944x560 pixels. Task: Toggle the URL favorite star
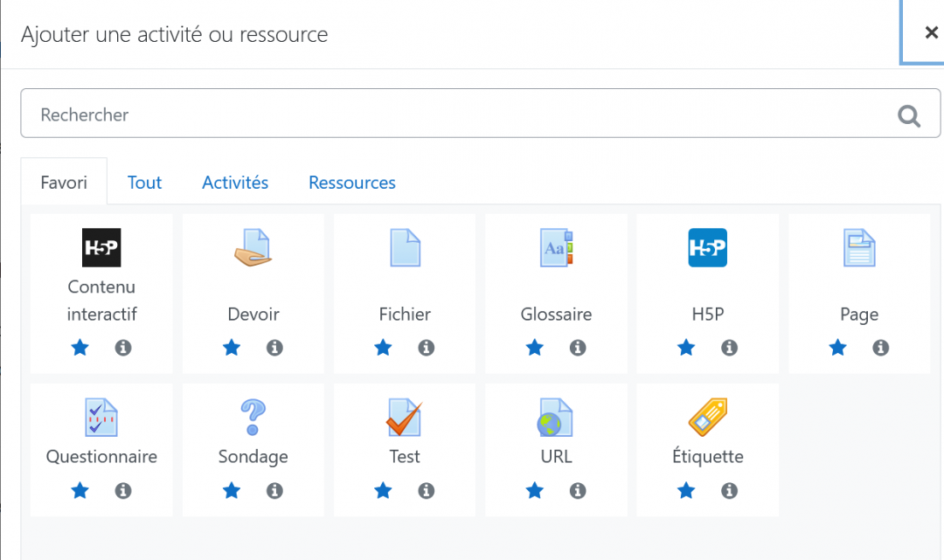point(535,491)
